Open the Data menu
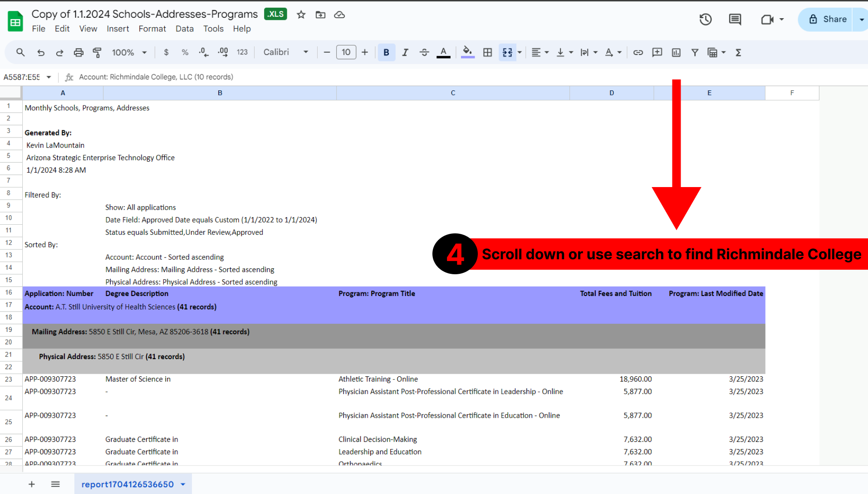868x494 pixels. (x=185, y=29)
